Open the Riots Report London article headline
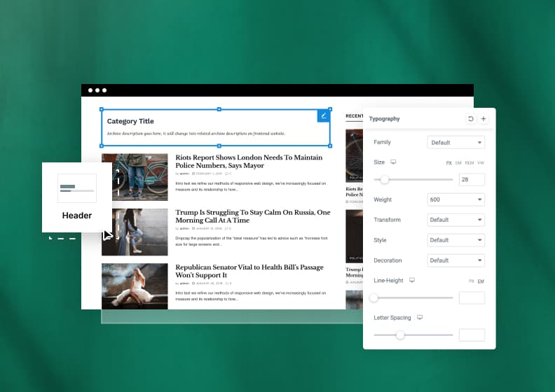This screenshot has width=555, height=392. (249, 162)
